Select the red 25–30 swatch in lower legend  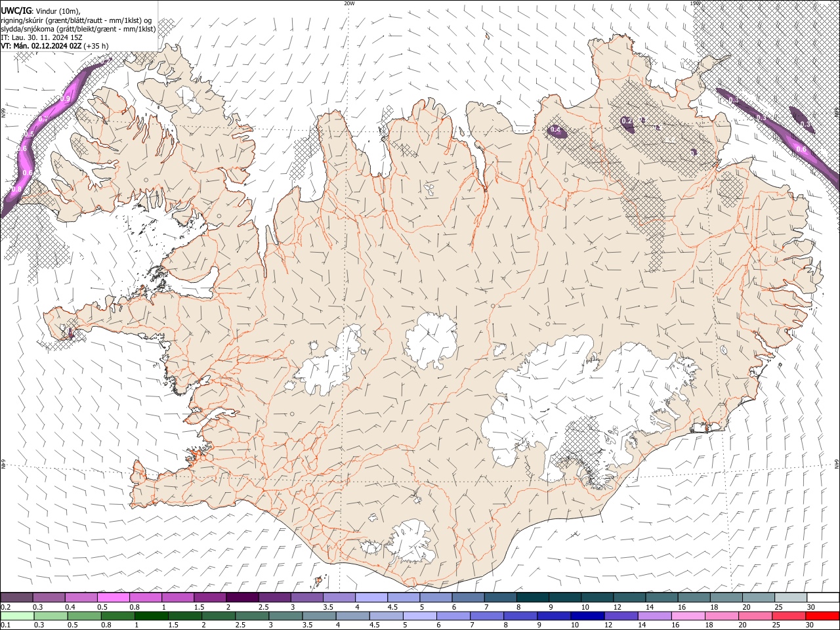[x=789, y=616]
